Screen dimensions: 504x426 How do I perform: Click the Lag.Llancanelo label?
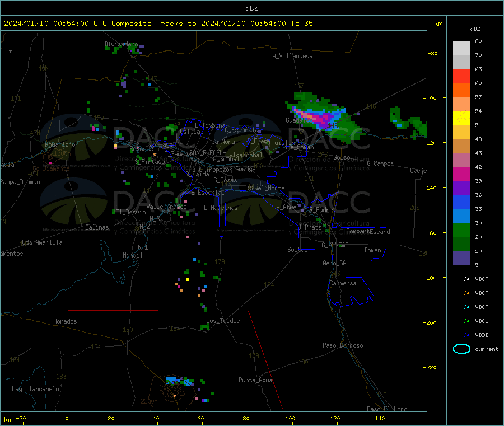coord(35,390)
